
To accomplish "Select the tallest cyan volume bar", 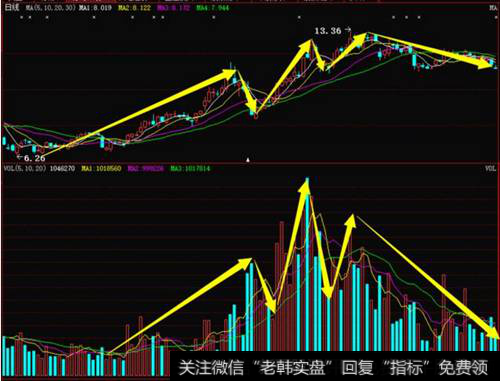I will [x=307, y=264].
